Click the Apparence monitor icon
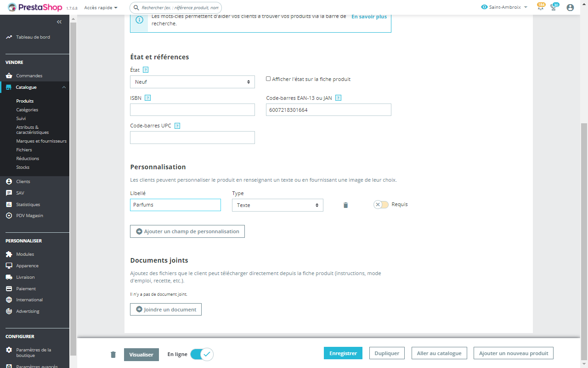The width and height of the screenshot is (588, 368). 9,265
